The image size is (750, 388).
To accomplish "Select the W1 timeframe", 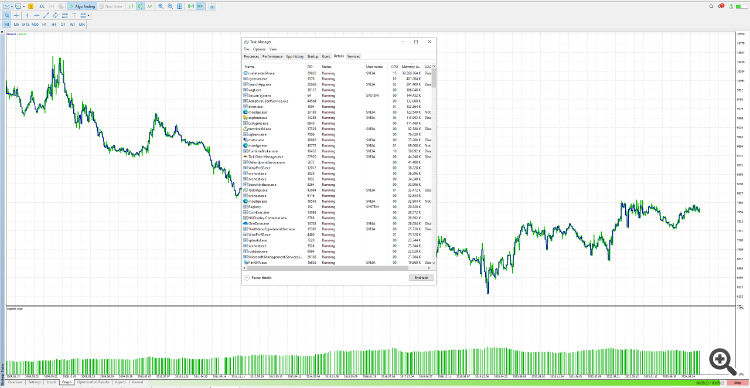I will point(73,24).
